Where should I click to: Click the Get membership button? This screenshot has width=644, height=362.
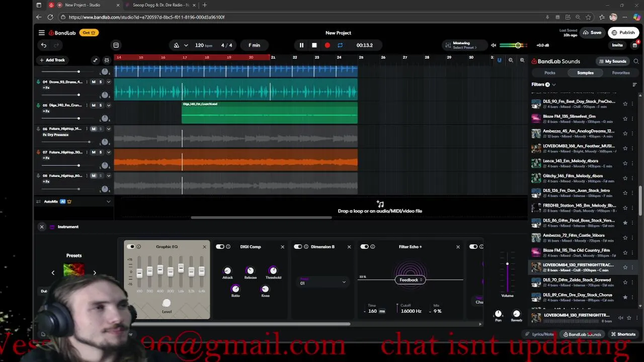(x=89, y=33)
